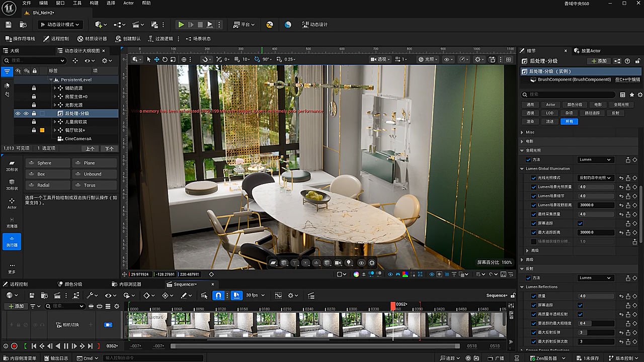Open the content browse folder icon in main toolbar
The image size is (644, 362).
[x=23, y=25]
